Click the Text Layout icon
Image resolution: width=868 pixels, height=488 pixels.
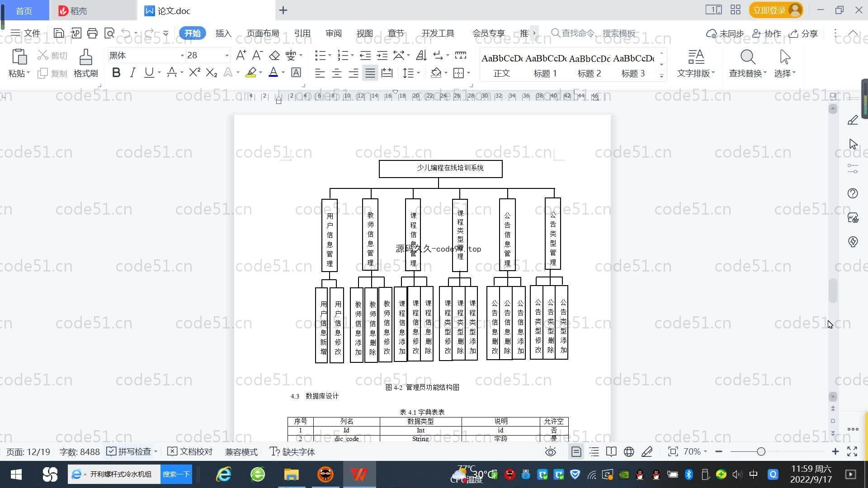(x=696, y=57)
